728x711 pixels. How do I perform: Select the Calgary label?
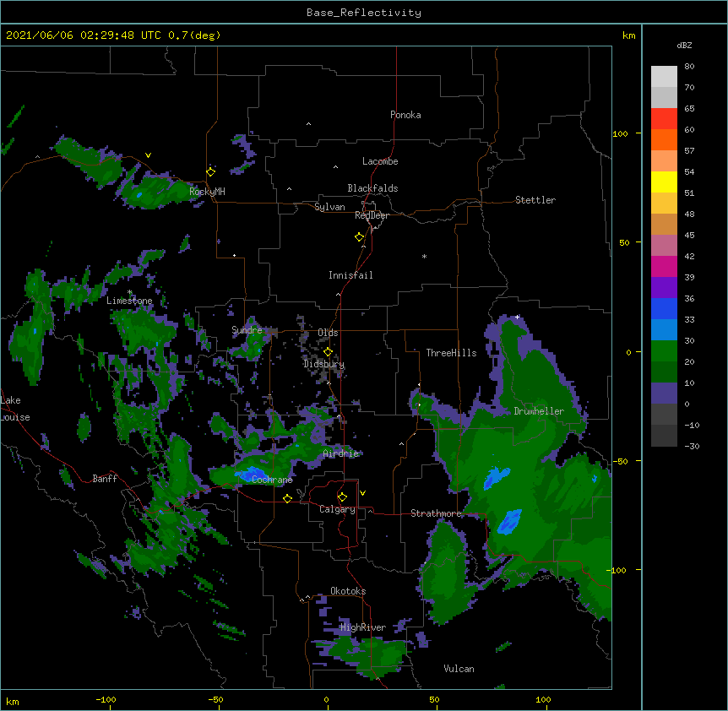point(337,509)
